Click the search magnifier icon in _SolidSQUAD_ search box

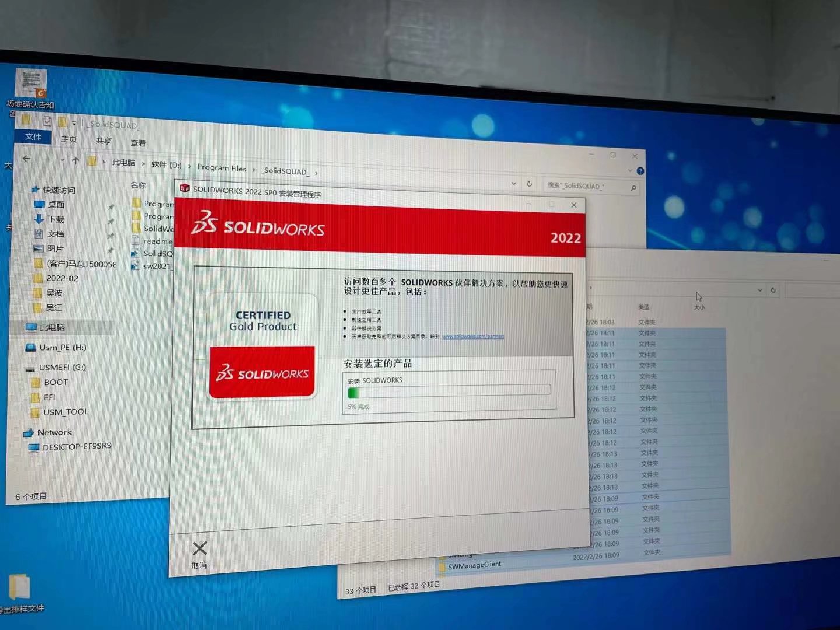point(633,188)
